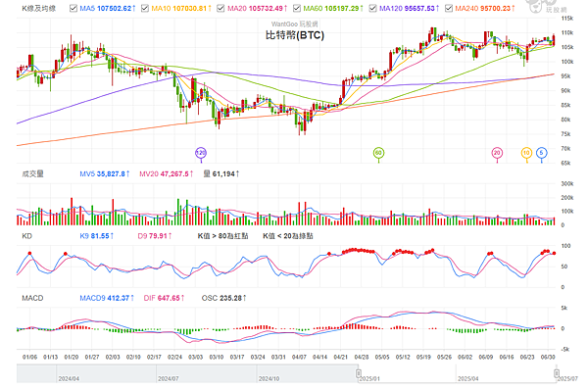The image size is (588, 389).
Task: Click the MACD panel label
Action: point(32,298)
